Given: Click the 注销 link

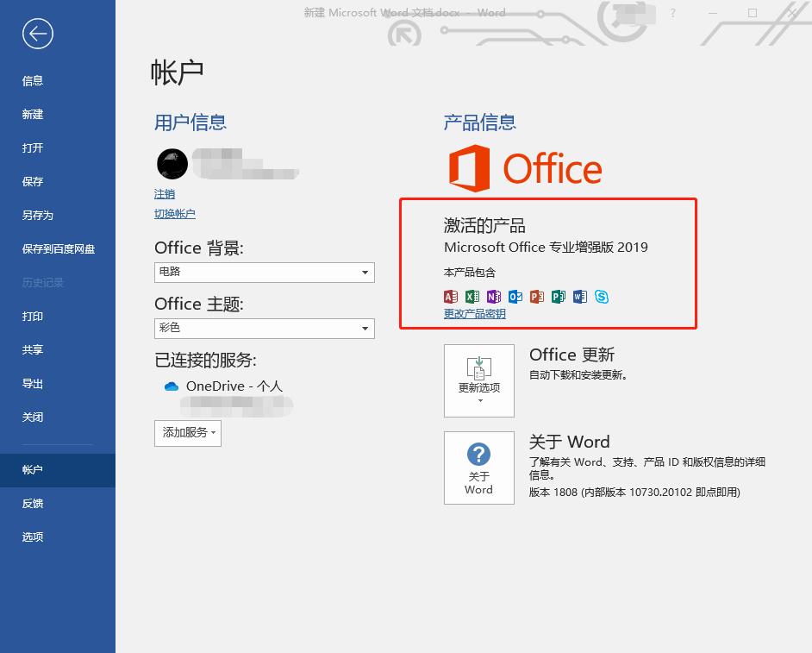Looking at the screenshot, I should click(164, 194).
